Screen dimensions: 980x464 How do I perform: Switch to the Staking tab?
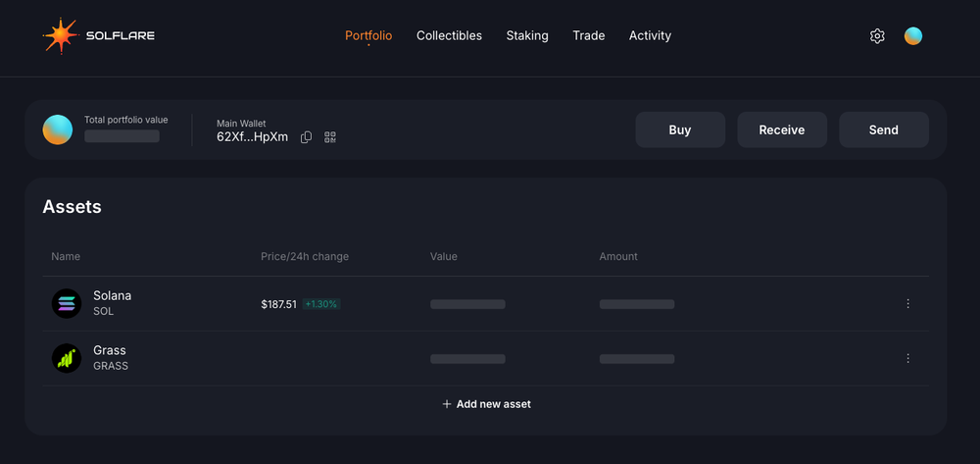[527, 35]
